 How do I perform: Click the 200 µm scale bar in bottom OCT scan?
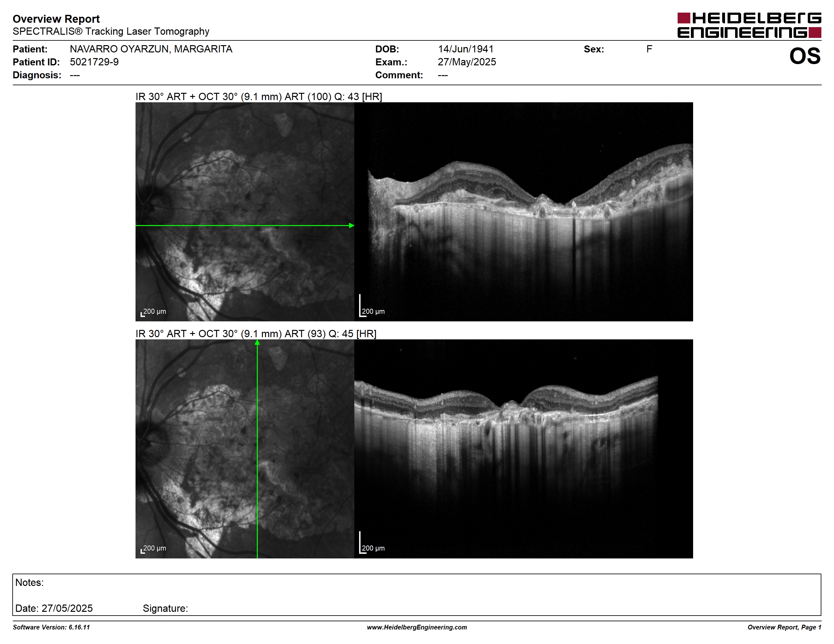click(372, 543)
